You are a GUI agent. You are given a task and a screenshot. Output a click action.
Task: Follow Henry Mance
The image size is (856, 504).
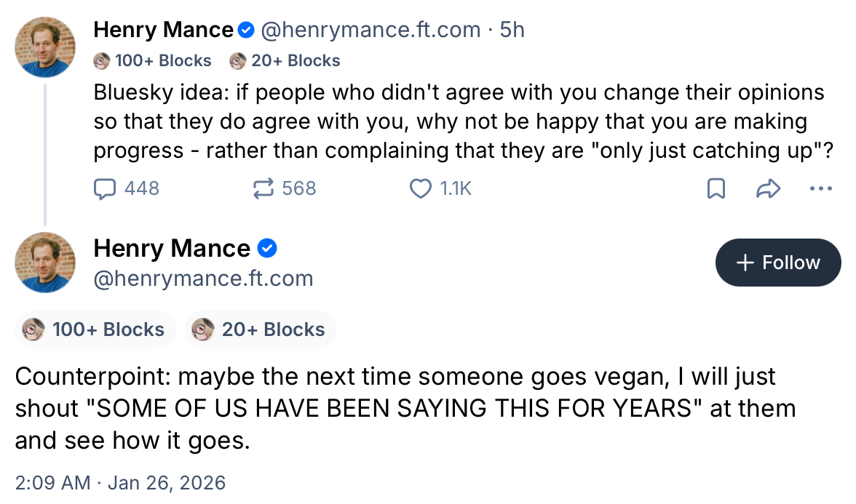778,263
